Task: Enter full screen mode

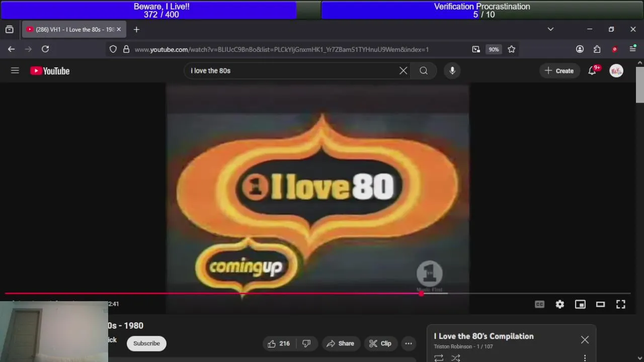Action: pos(621,304)
